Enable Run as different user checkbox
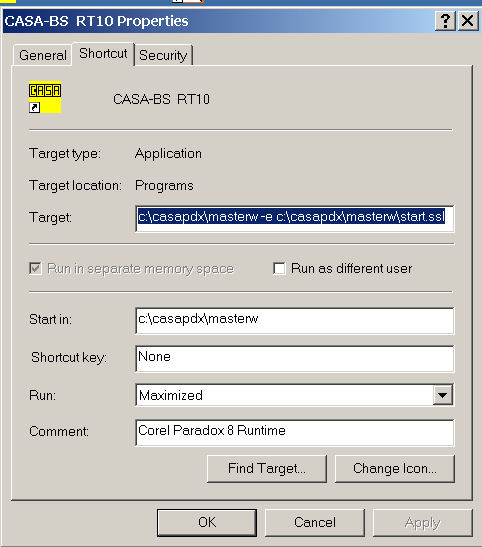The width and height of the screenshot is (482, 547). pyautogui.click(x=279, y=269)
